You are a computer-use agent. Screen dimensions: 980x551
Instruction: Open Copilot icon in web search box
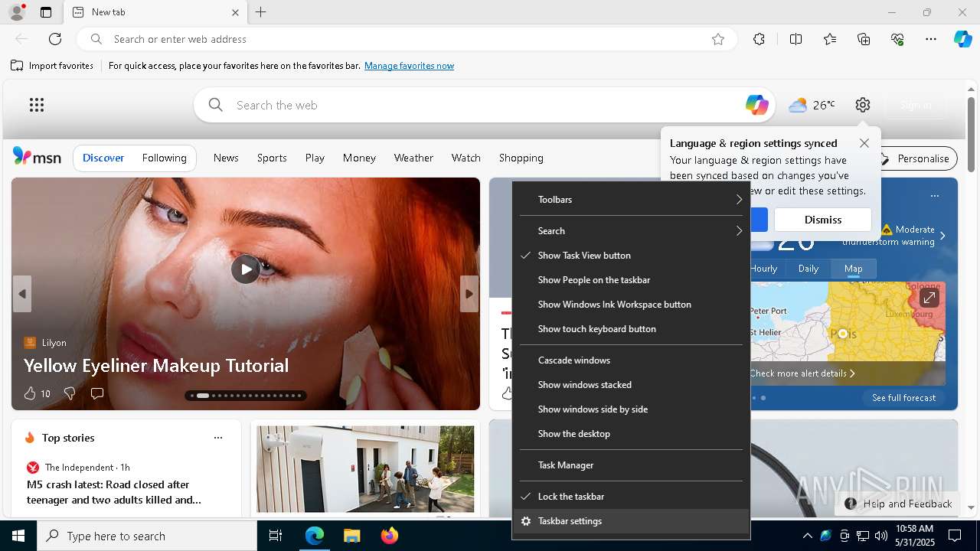pyautogui.click(x=756, y=105)
